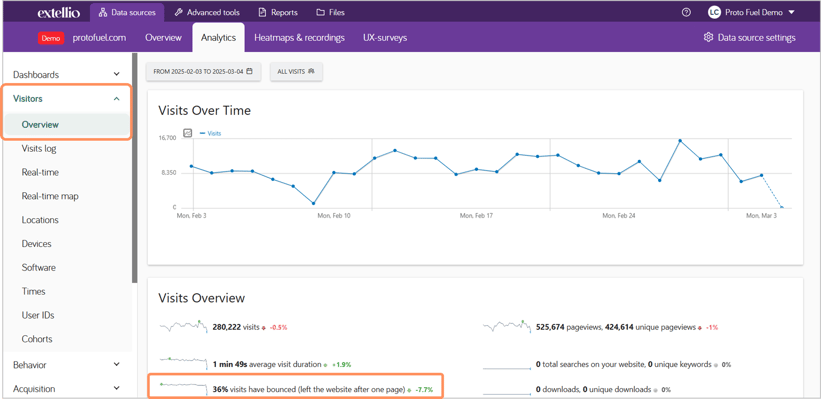
Task: Collapse the Visitors sidebar section
Action: 66,98
